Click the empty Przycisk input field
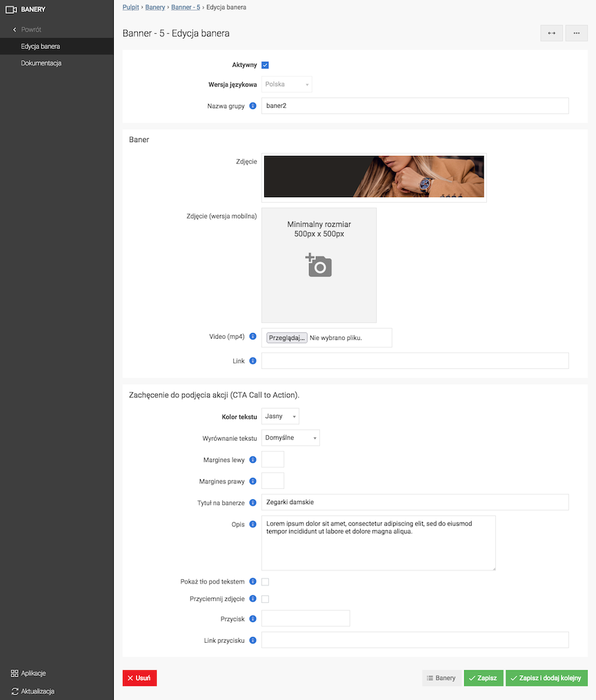The width and height of the screenshot is (596, 700). tap(306, 619)
